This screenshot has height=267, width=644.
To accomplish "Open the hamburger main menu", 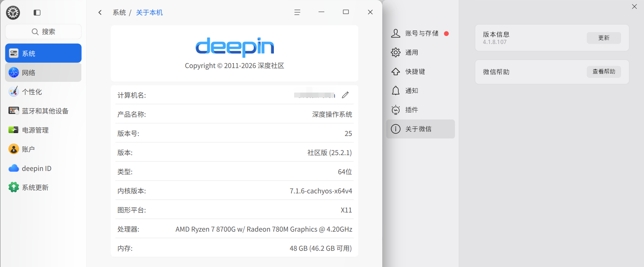I will [297, 12].
